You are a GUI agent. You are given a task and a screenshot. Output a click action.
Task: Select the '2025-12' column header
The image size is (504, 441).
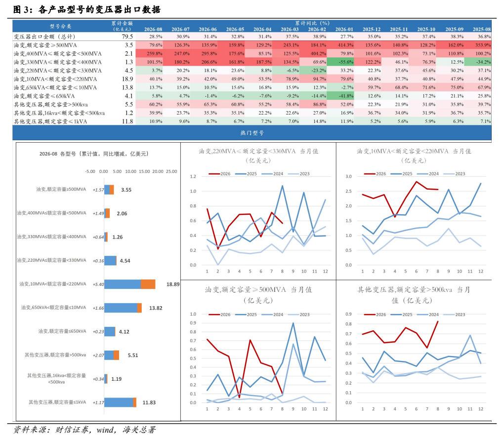tap(372, 29)
